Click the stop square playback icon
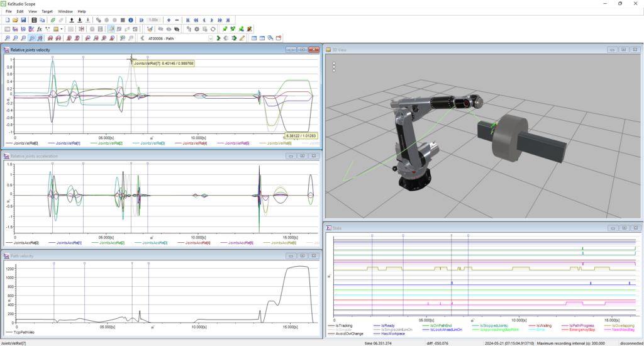Viewport: 644px width, 346px height. [x=123, y=20]
